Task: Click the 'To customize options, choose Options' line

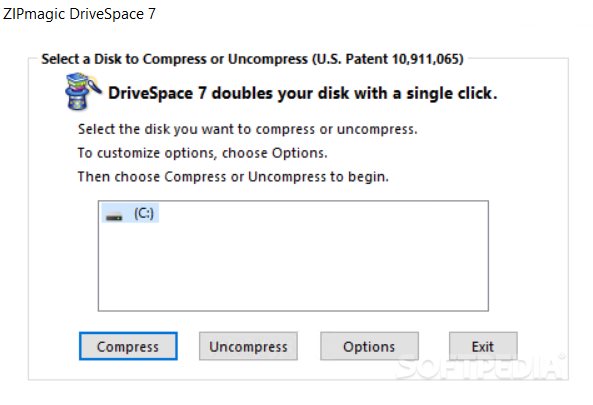Action: tap(203, 153)
